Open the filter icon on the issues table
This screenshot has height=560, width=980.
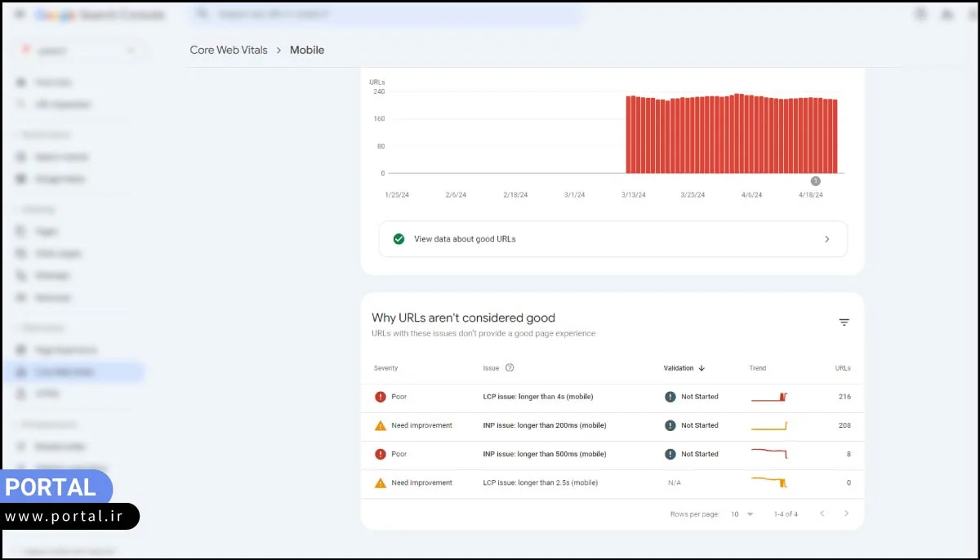pos(844,322)
